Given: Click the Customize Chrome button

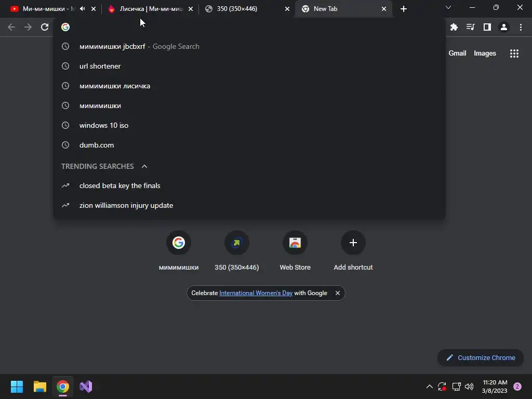Looking at the screenshot, I should point(481,357).
